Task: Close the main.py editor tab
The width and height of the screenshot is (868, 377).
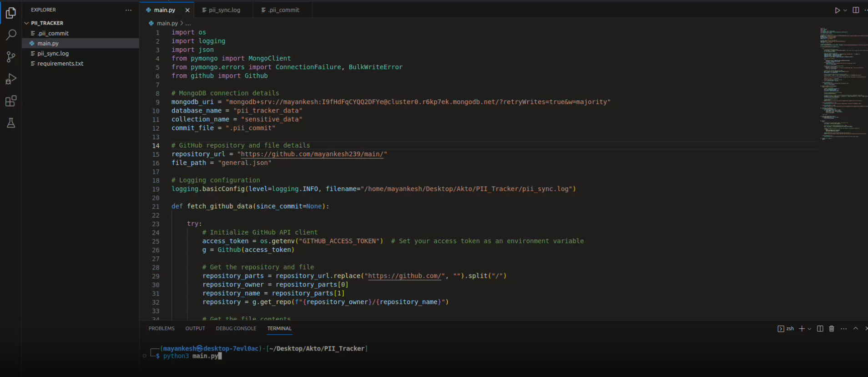Action: 187,10
